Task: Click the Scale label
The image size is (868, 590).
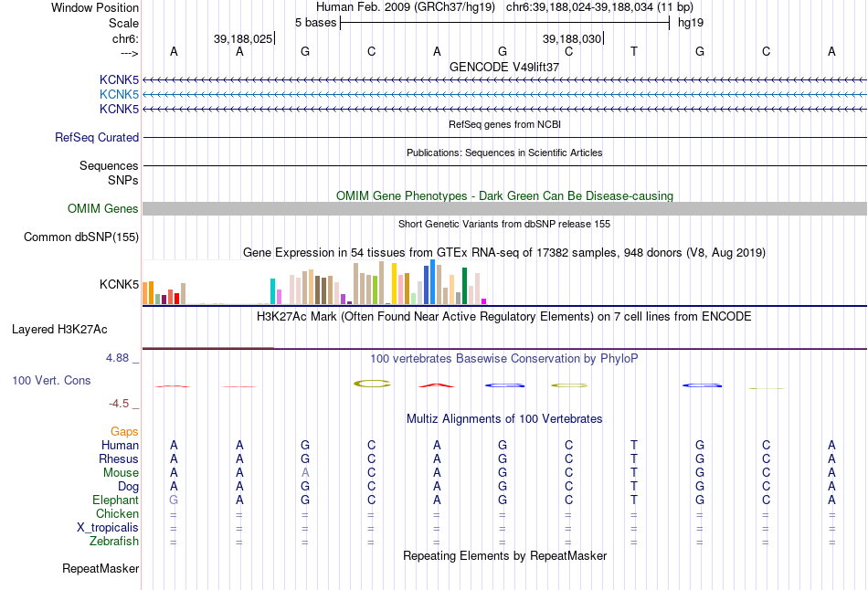Action: (x=124, y=23)
